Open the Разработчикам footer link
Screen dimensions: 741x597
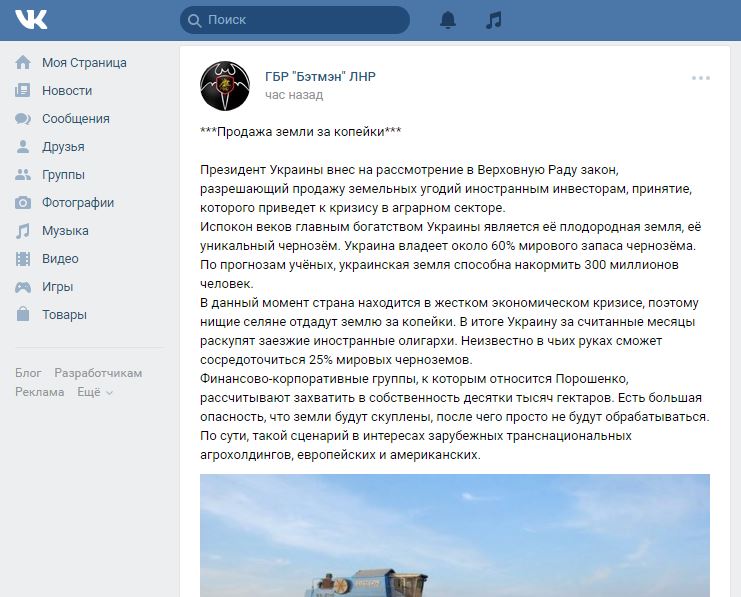tap(98, 373)
